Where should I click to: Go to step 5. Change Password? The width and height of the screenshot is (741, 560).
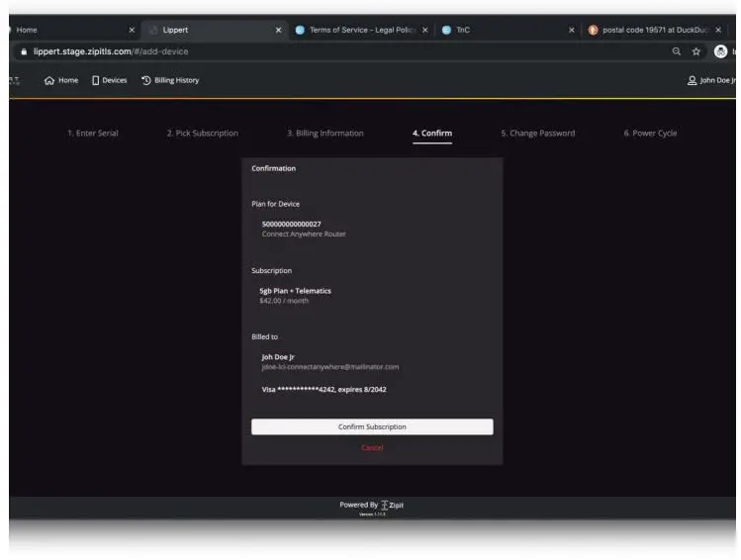[x=538, y=134]
